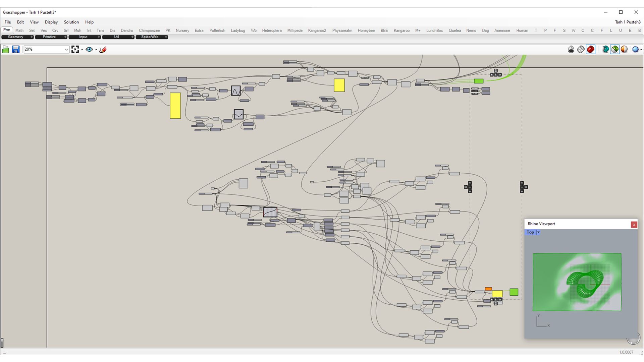Screen dimensions: 644x362
Task: Toggle the shaded red preview mode
Action: (x=590, y=50)
